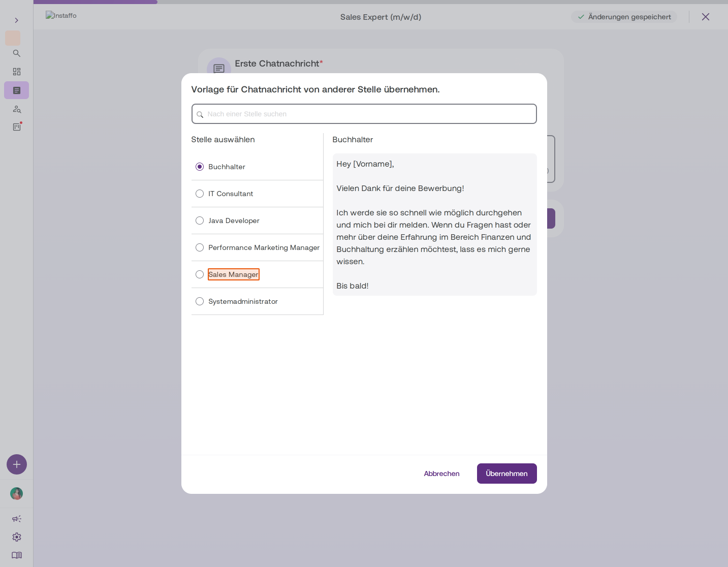
Task: Open the search icon in the sidebar
Action: (17, 53)
